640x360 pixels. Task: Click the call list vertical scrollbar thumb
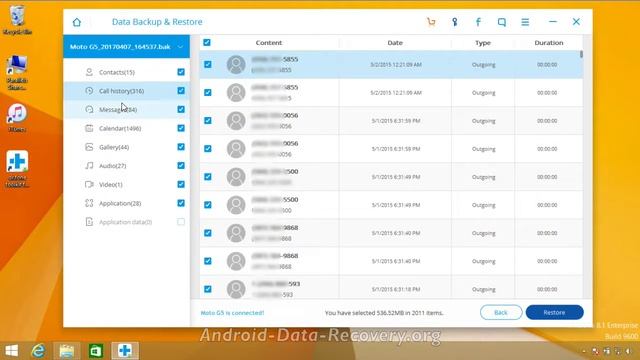pyautogui.click(x=581, y=54)
